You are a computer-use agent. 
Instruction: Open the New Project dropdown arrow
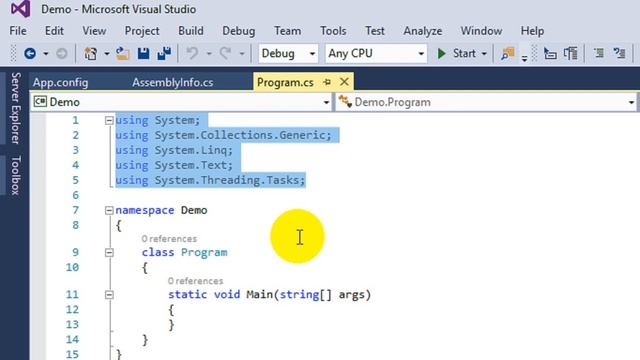107,54
